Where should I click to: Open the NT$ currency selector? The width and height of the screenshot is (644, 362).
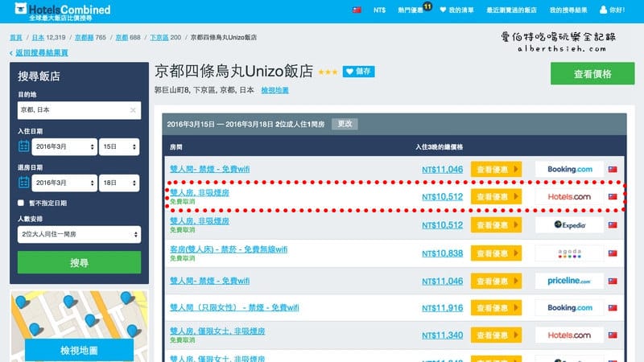[379, 10]
